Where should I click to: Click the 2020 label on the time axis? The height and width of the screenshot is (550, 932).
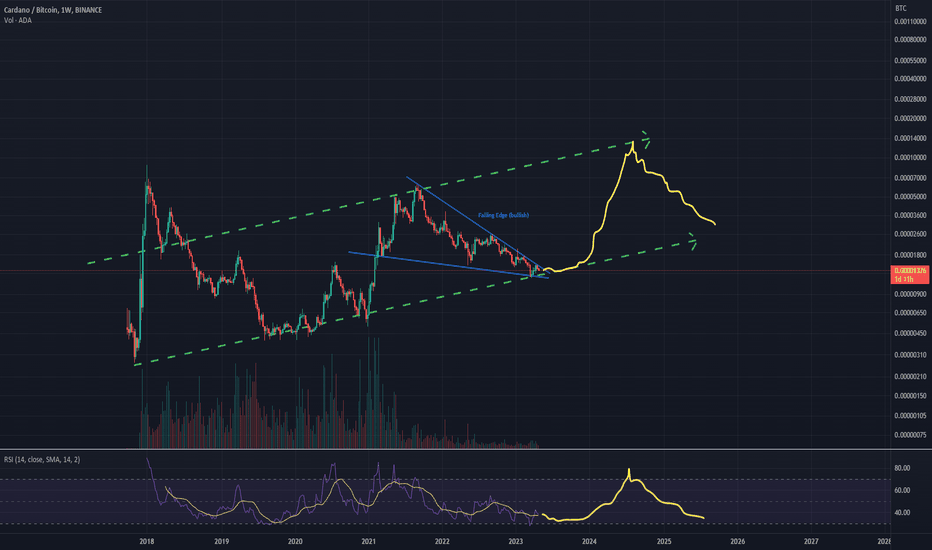click(295, 541)
